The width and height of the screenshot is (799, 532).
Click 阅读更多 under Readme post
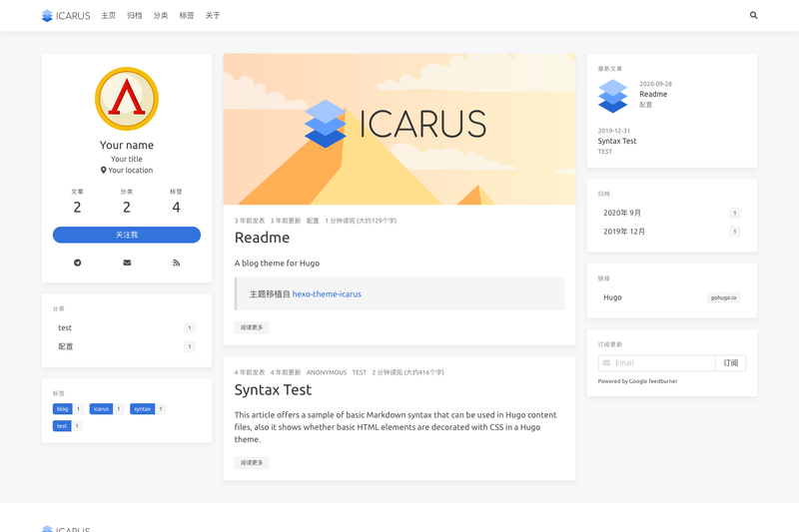(x=252, y=327)
